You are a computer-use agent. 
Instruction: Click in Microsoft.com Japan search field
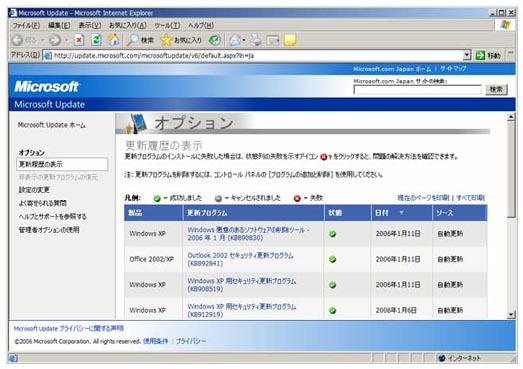click(x=417, y=90)
